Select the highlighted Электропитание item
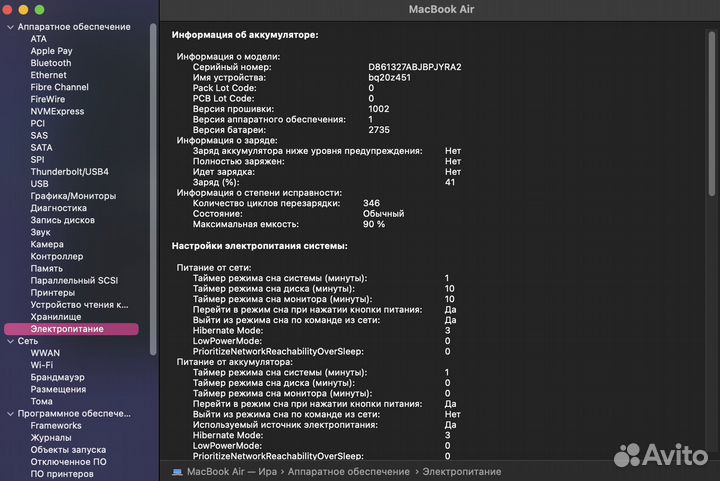The width and height of the screenshot is (720, 481). (x=67, y=329)
